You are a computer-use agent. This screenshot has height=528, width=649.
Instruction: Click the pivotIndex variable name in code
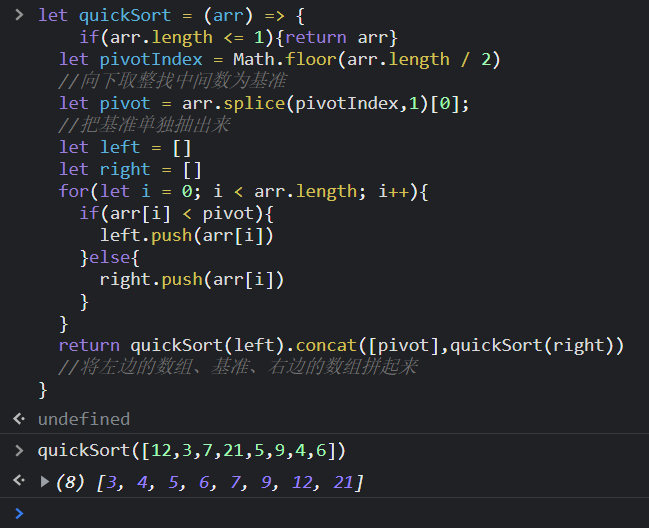pyautogui.click(x=151, y=60)
